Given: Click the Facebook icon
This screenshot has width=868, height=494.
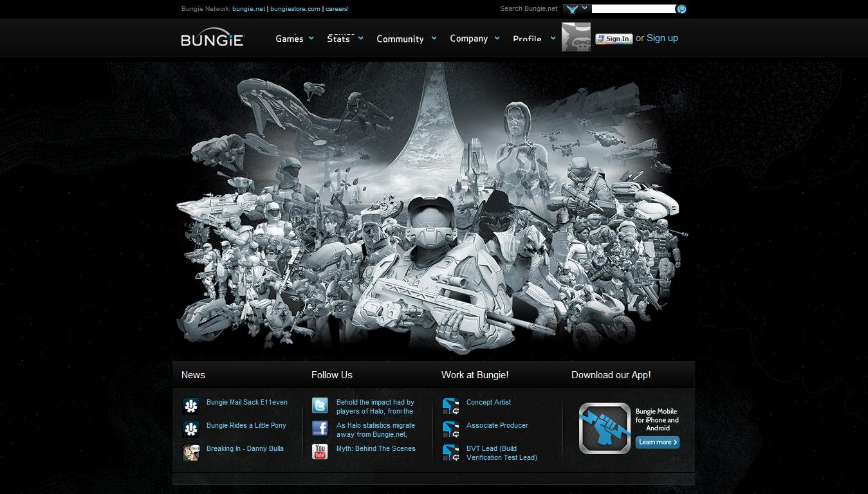Looking at the screenshot, I should (x=320, y=428).
